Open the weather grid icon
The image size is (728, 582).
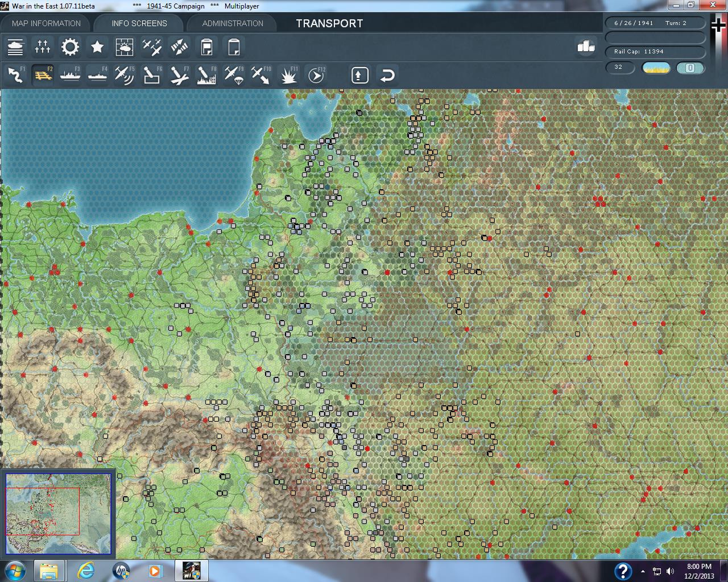pyautogui.click(x=125, y=47)
